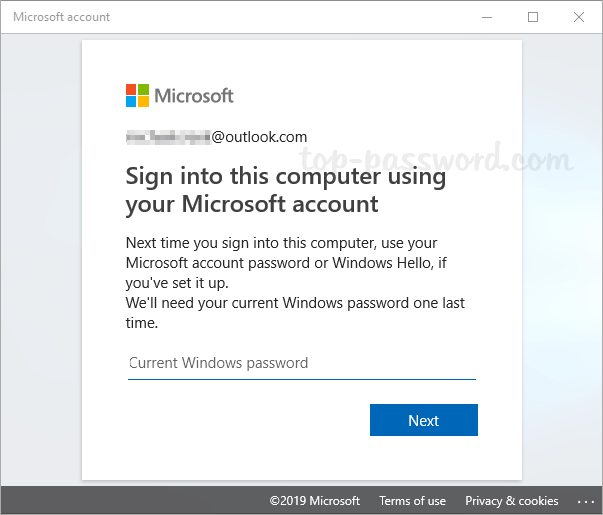Viewport: 603px width, 515px height.
Task: Click the blurred email username portion
Action: pyautogui.click(x=168, y=137)
